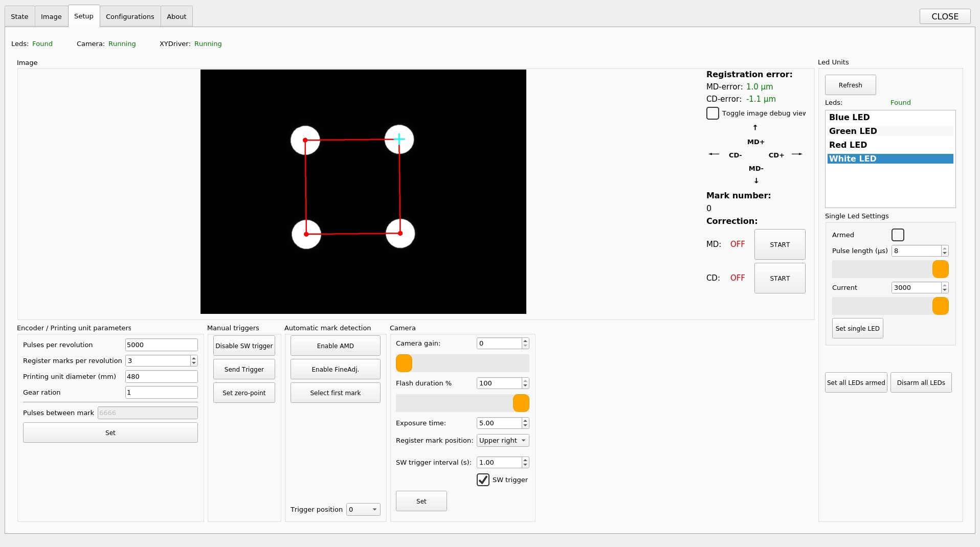The width and height of the screenshot is (980, 547).
Task: Select Red LED in the list
Action: (890, 145)
